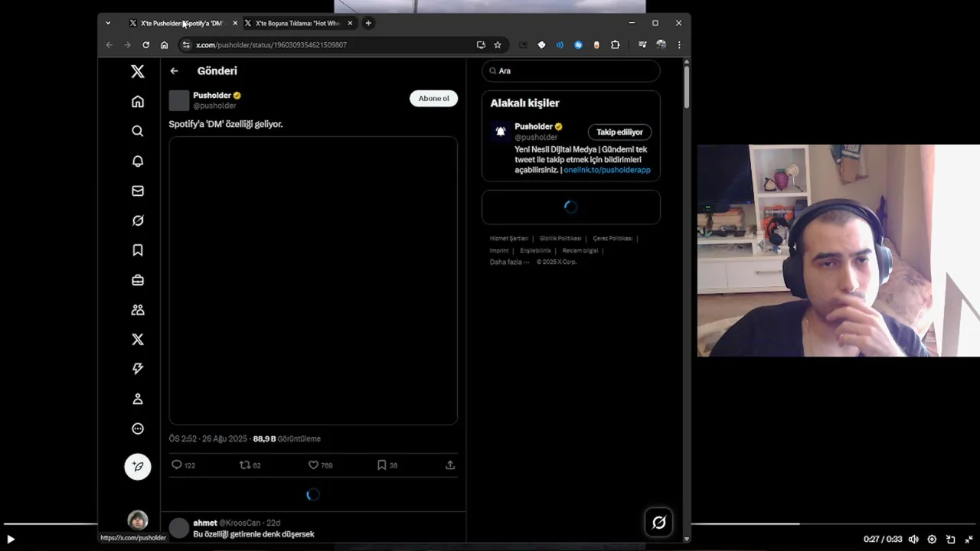
Task: Open Communities people icon in sidebar
Action: (x=138, y=310)
